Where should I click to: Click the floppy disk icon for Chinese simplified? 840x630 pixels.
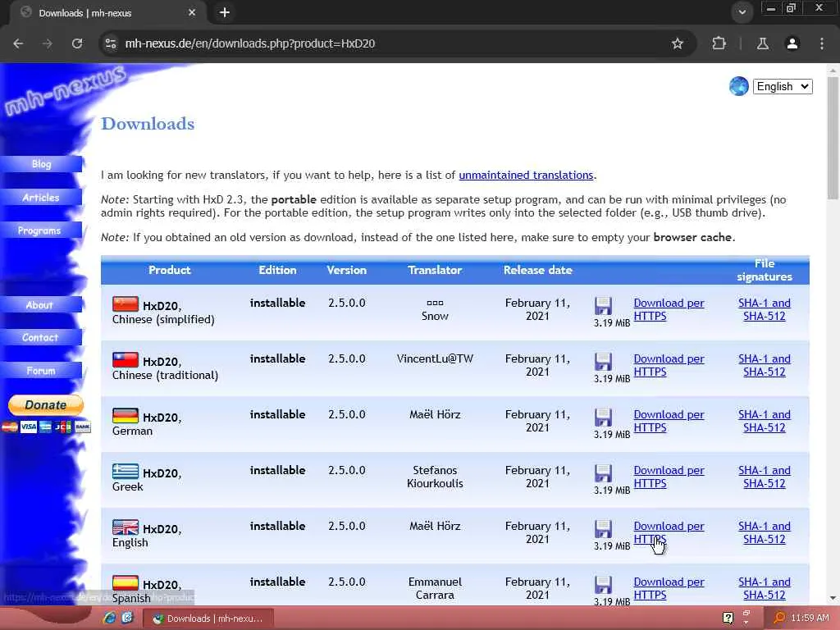pos(603,306)
